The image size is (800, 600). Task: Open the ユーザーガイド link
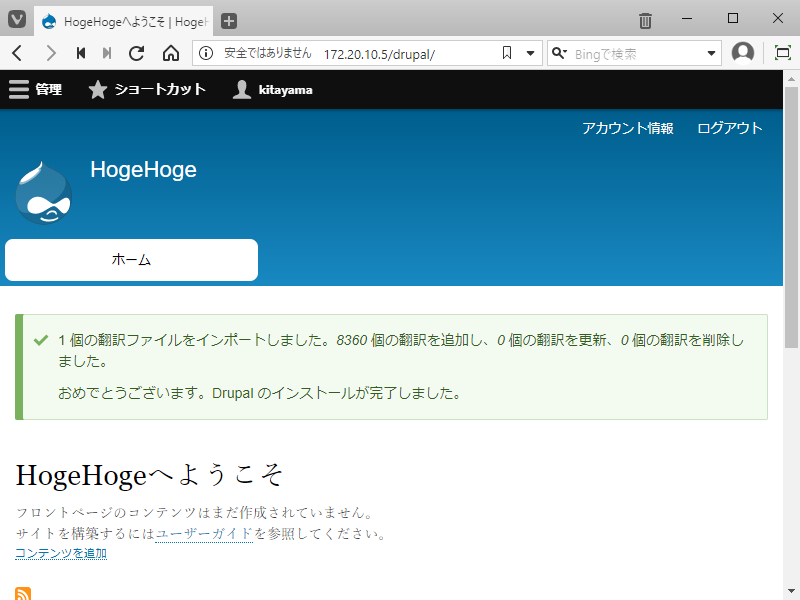click(x=204, y=533)
